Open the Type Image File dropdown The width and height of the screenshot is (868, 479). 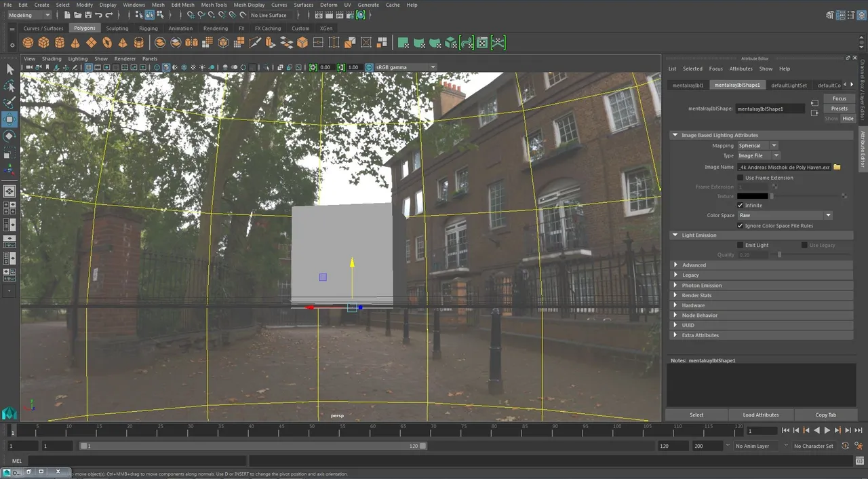click(x=758, y=155)
